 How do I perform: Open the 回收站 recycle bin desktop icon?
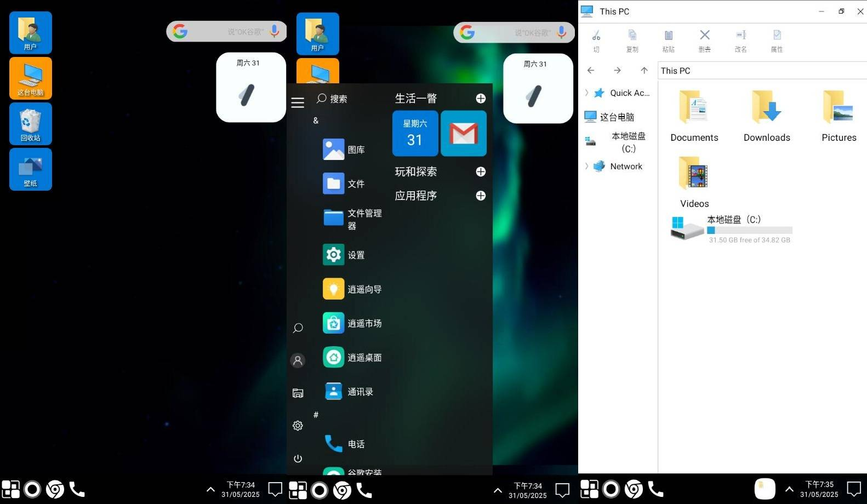[x=31, y=124]
